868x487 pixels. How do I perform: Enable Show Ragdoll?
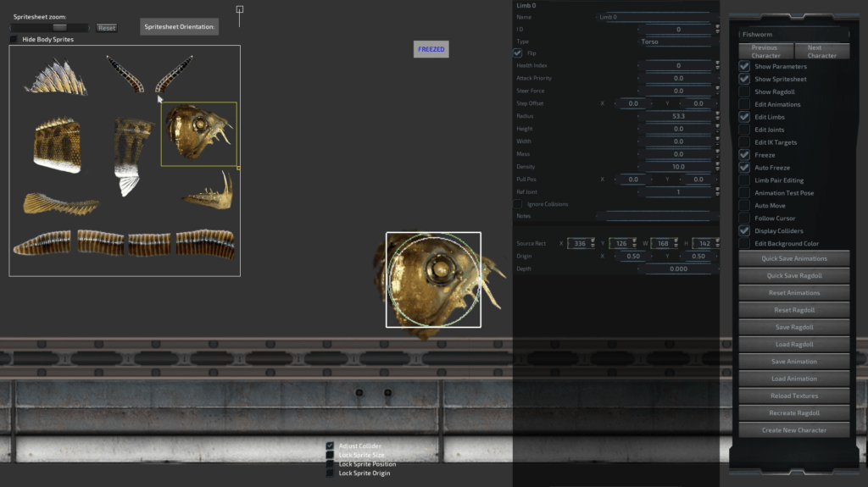(x=744, y=91)
